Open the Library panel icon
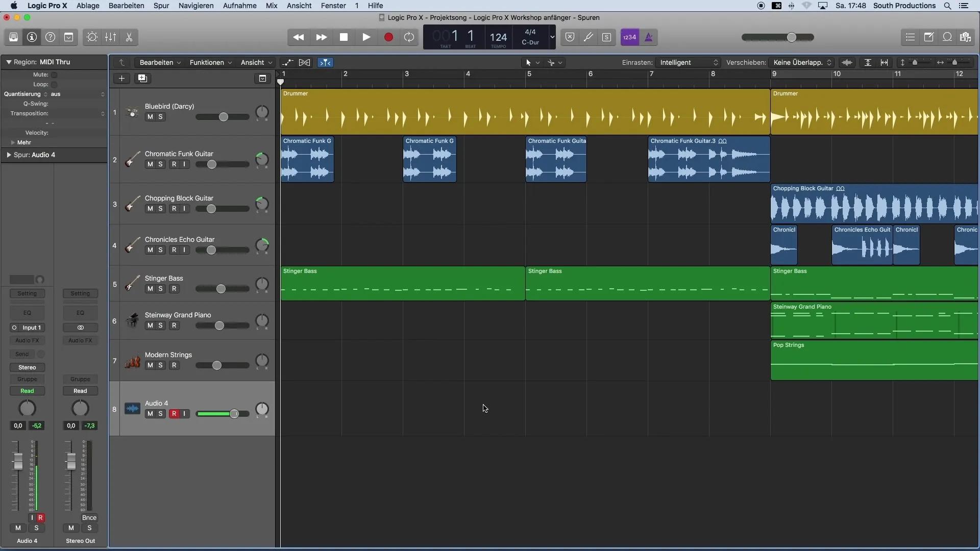This screenshot has height=551, width=980. [x=14, y=37]
